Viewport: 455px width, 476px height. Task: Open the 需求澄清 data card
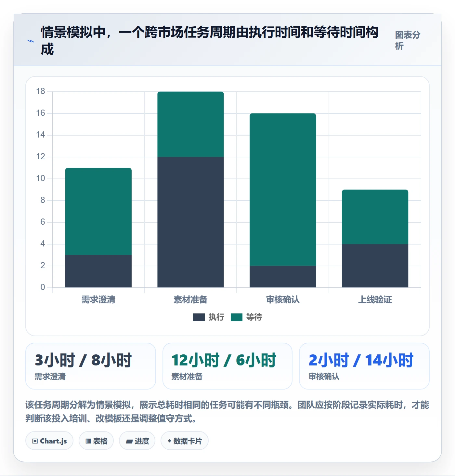point(91,366)
